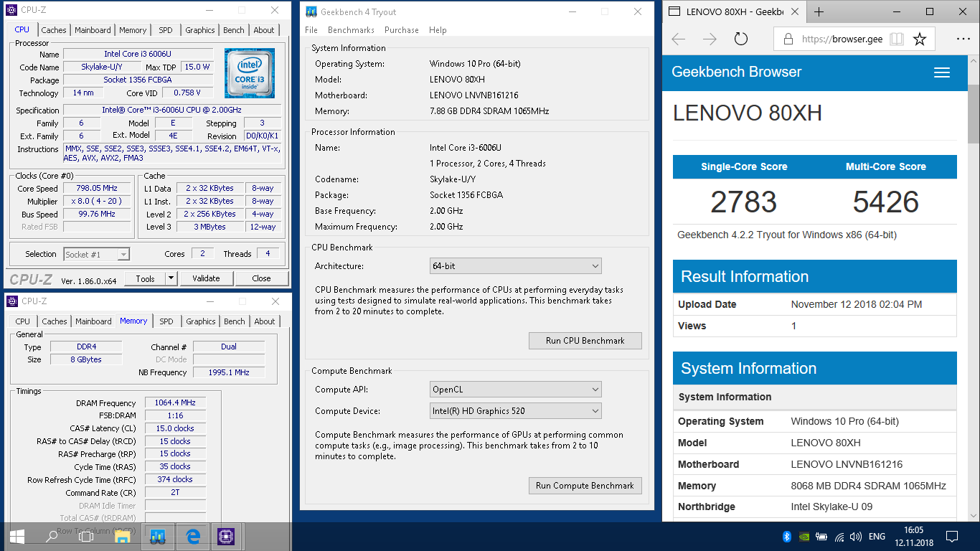Click ENG language indicator

(x=877, y=537)
